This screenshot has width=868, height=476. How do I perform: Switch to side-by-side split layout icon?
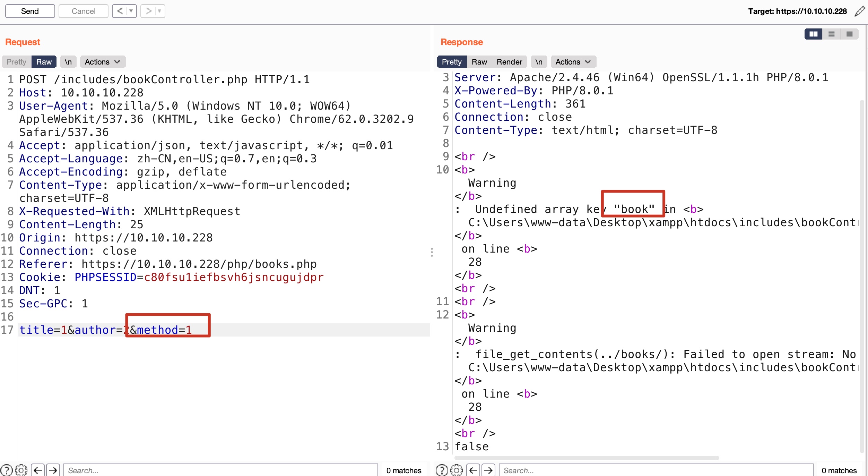click(x=813, y=34)
